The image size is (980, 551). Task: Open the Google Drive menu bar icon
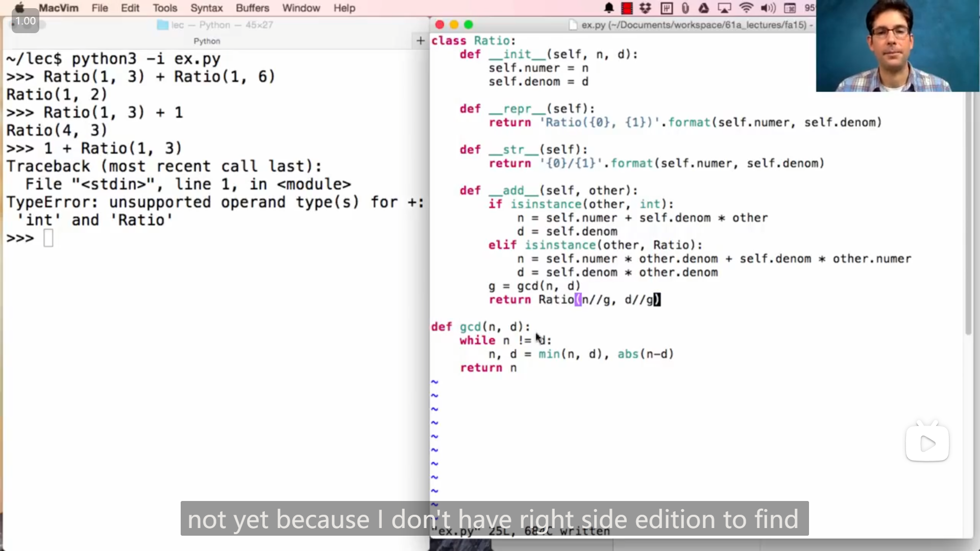(704, 8)
